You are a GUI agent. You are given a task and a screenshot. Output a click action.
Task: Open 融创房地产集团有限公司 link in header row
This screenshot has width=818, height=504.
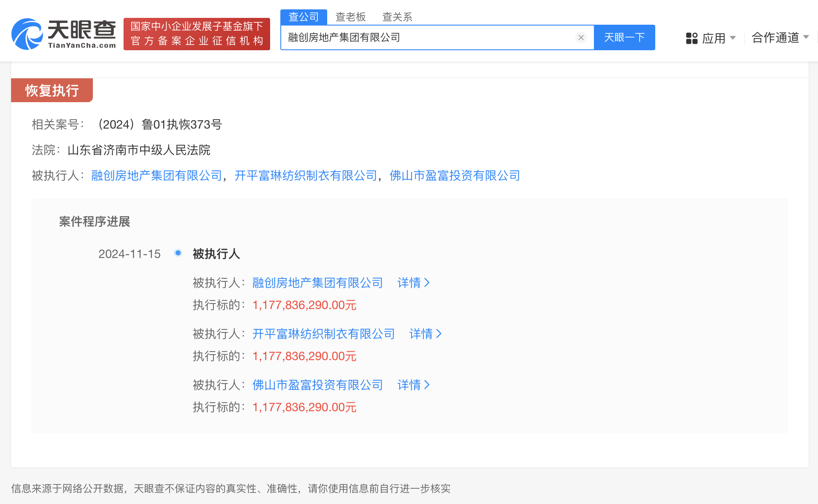click(156, 175)
